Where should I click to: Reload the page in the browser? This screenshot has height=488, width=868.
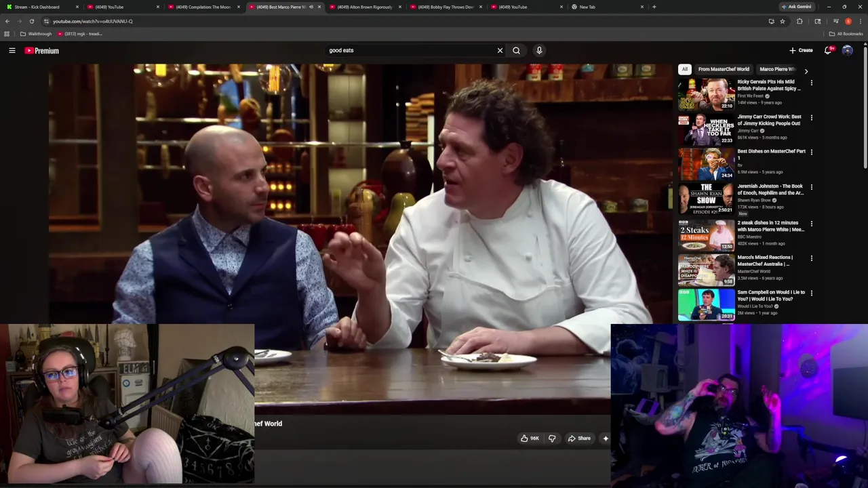pos(31,21)
